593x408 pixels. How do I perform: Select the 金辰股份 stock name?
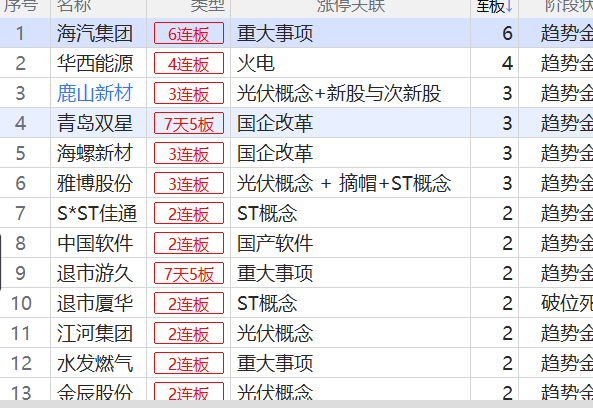(95, 392)
